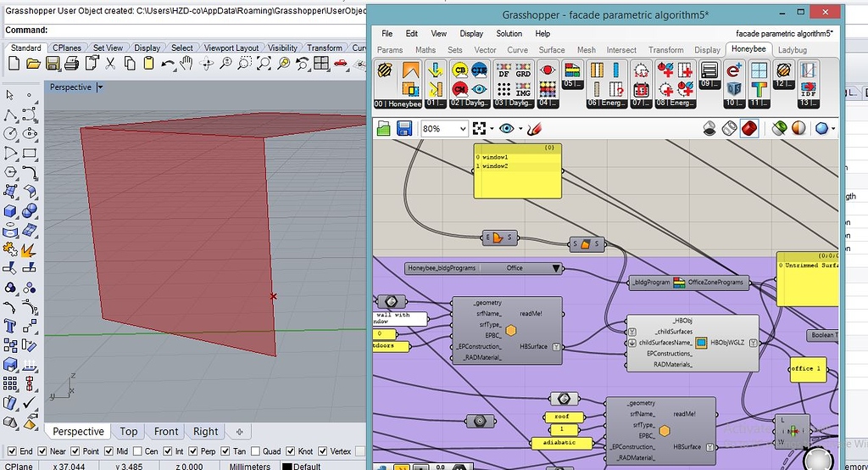This screenshot has width=868, height=470.
Task: Enable the Quad osnap checkbox
Action: 255,451
